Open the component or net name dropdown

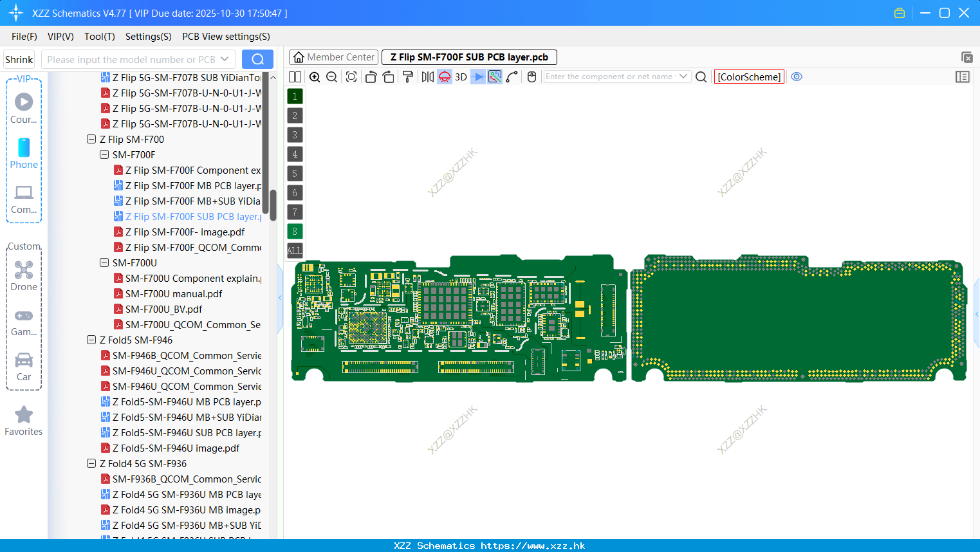pos(683,77)
